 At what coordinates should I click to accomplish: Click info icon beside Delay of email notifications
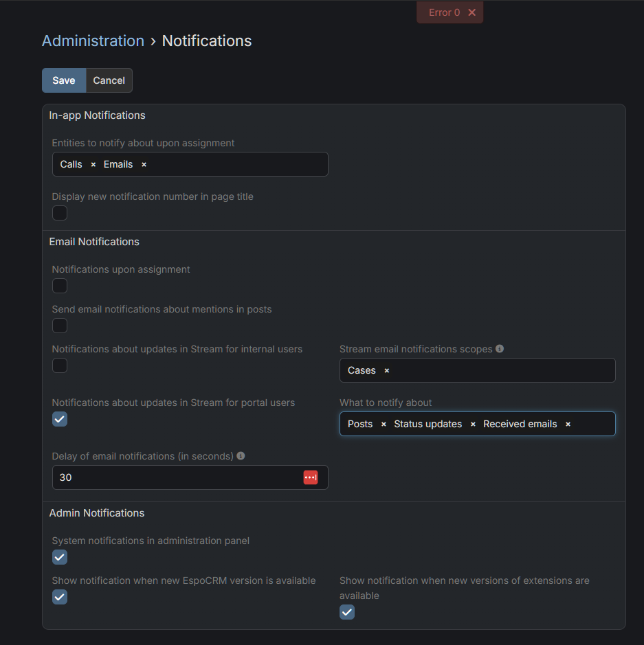point(241,456)
